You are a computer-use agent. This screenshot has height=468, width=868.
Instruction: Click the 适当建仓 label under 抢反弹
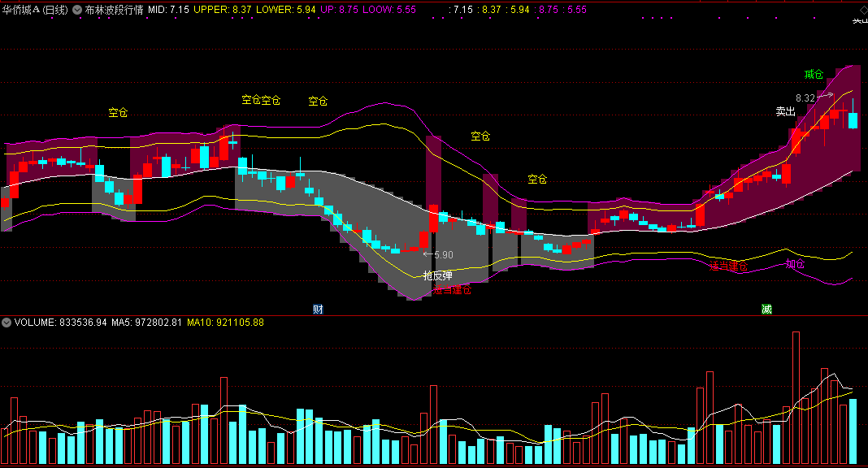click(x=452, y=289)
